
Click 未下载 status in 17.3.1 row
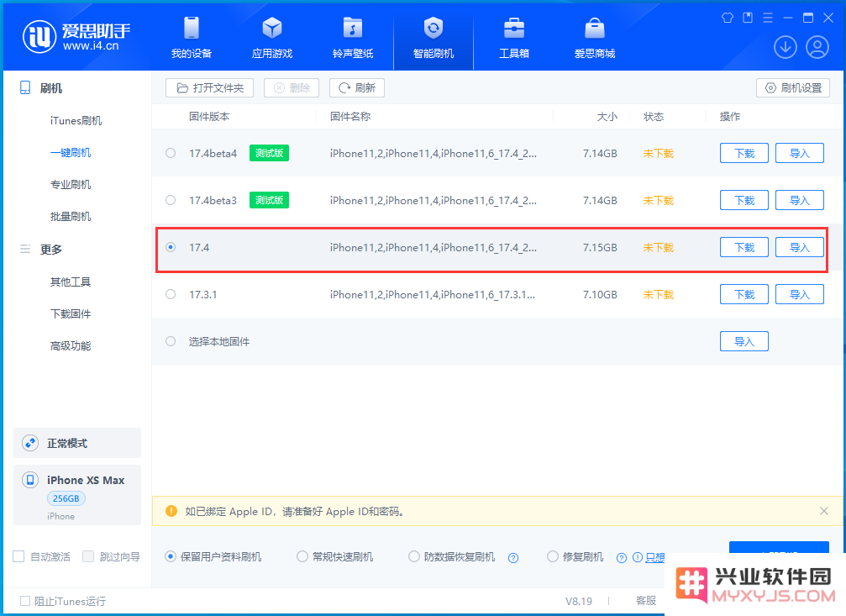point(659,294)
